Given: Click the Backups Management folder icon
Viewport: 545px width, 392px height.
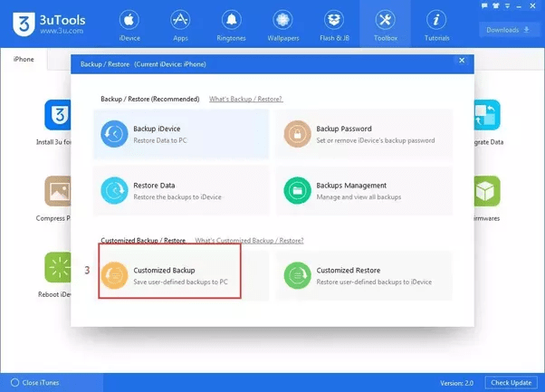Looking at the screenshot, I should point(297,190).
